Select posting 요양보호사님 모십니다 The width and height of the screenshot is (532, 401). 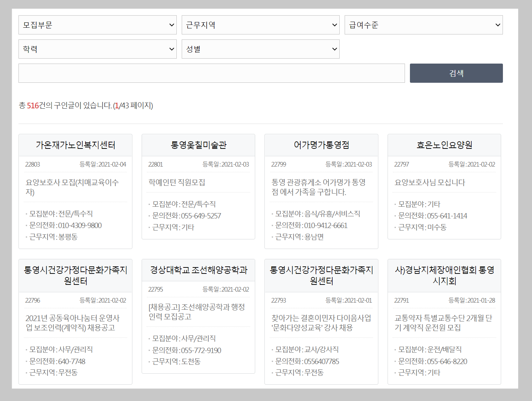click(x=430, y=182)
